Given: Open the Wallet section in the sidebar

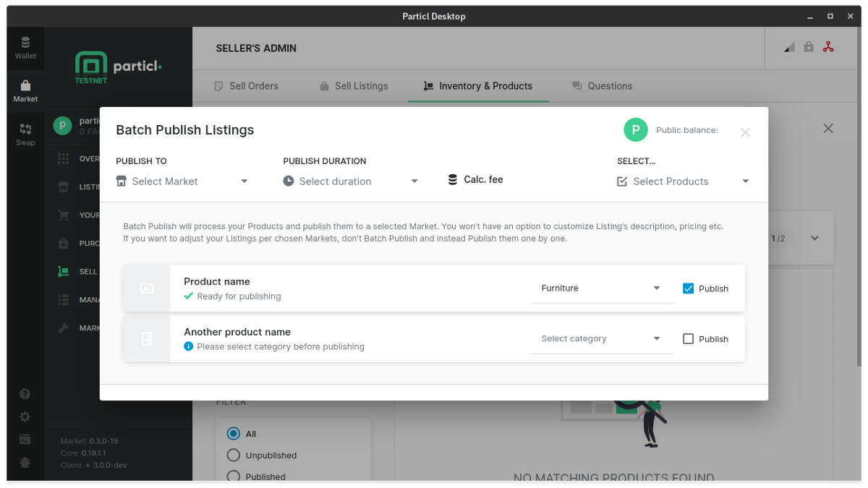Looking at the screenshot, I should [x=25, y=48].
